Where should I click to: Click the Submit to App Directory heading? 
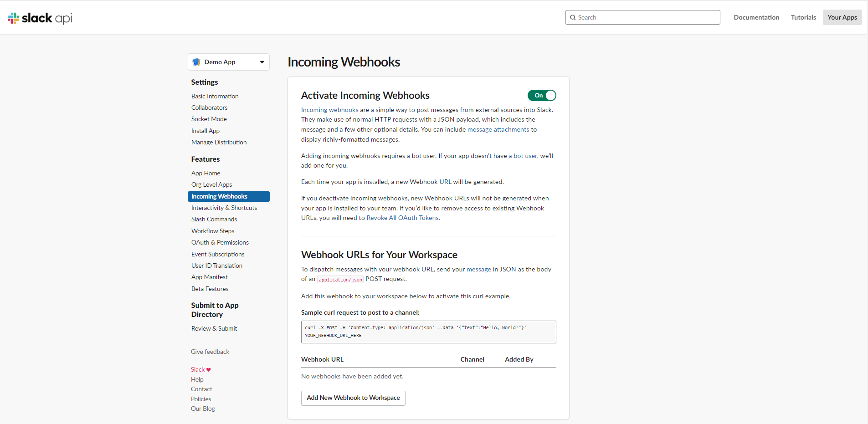(215, 310)
